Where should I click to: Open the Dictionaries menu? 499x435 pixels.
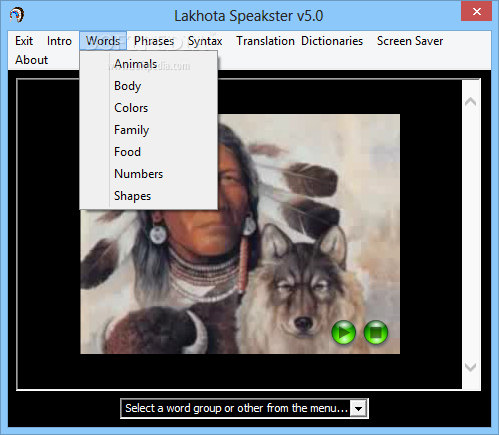pyautogui.click(x=332, y=41)
